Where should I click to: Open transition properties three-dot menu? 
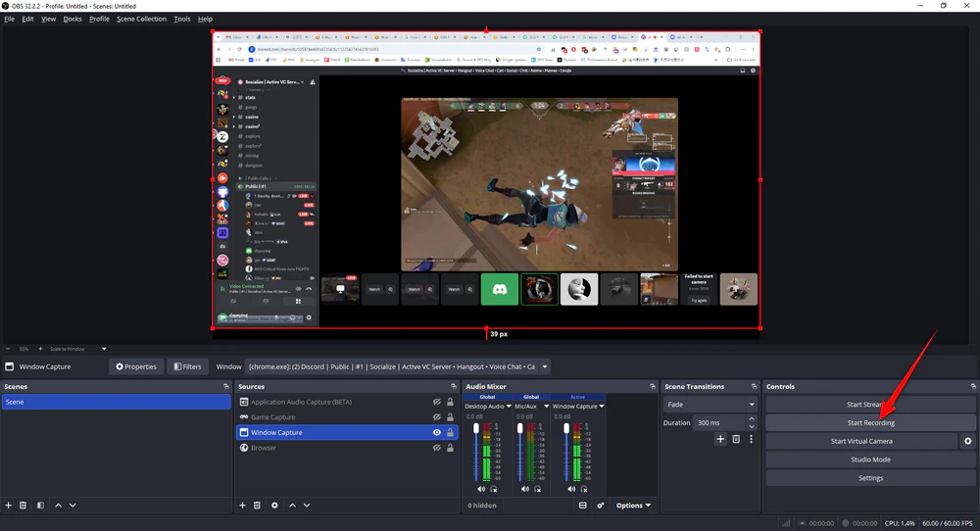click(751, 439)
